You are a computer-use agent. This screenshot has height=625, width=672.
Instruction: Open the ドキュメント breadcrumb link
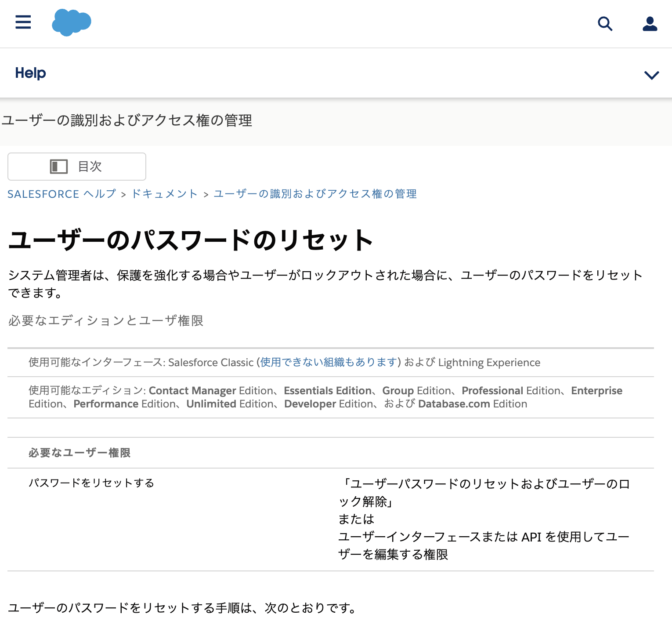pyautogui.click(x=165, y=194)
